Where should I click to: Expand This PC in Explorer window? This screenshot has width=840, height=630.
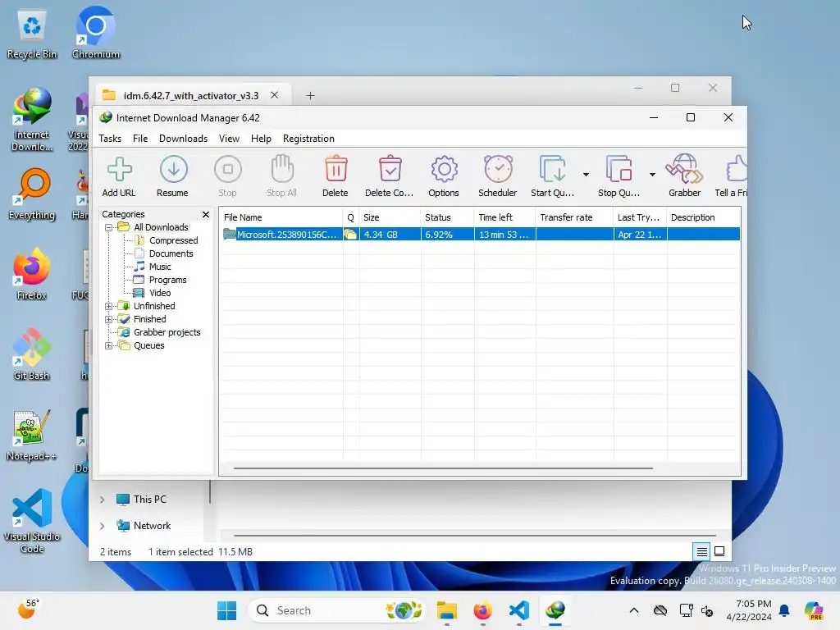coord(103,500)
